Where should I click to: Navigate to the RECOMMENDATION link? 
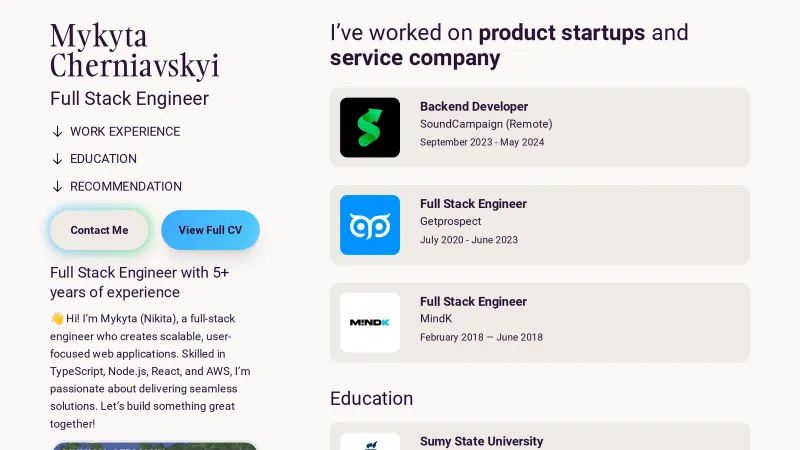tap(126, 186)
